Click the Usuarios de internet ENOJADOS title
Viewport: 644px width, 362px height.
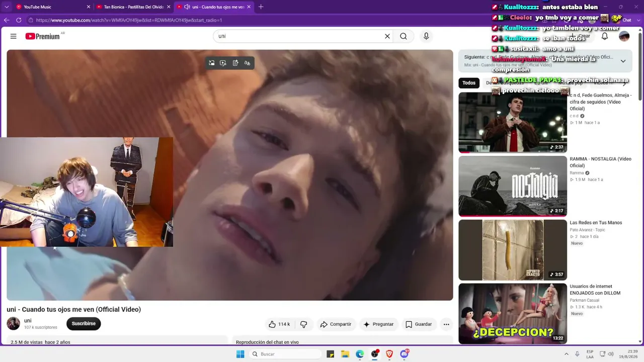tap(595, 290)
